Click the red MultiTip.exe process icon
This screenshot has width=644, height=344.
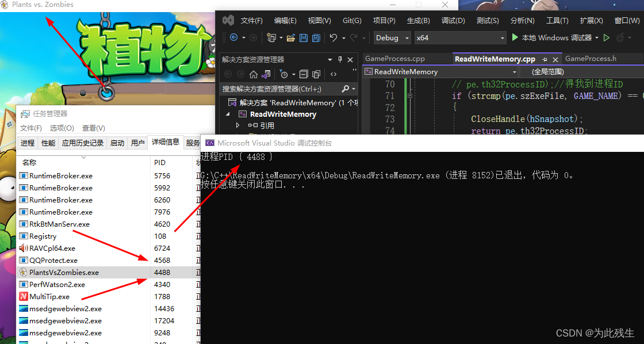pos(24,296)
